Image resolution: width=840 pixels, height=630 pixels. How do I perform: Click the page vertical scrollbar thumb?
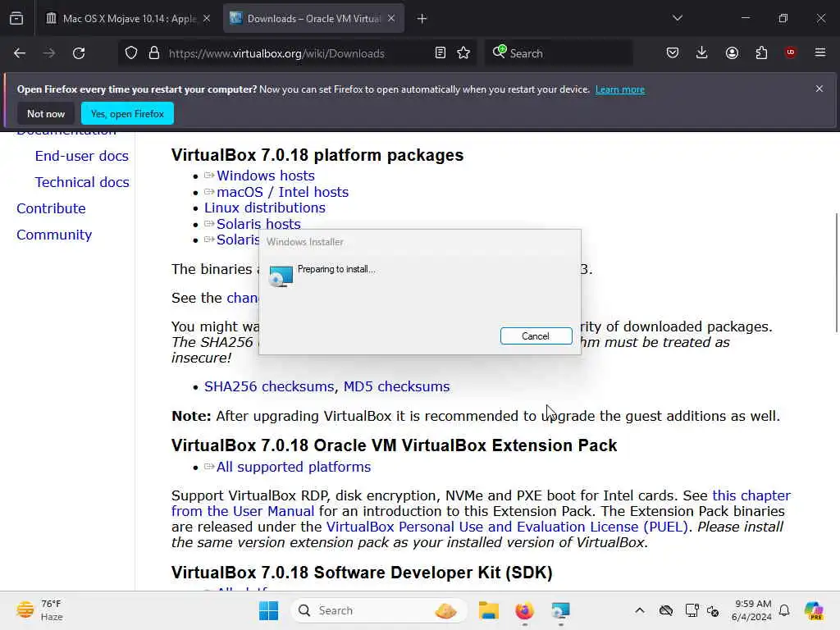[x=836, y=272]
